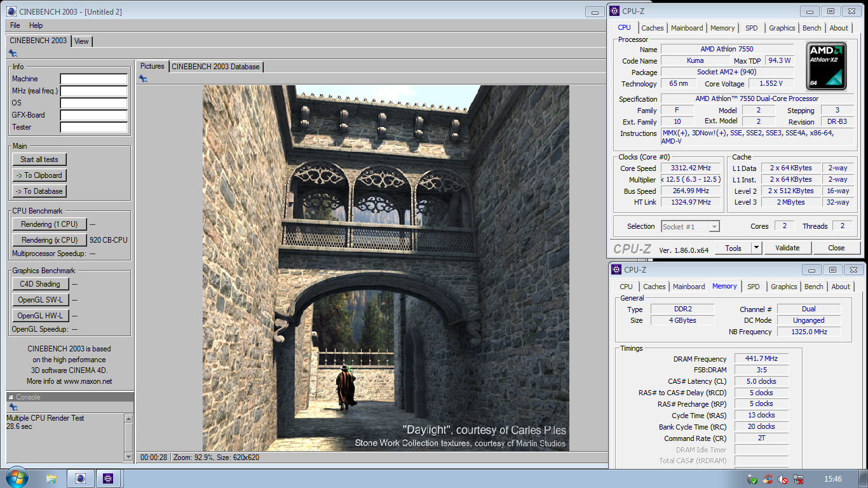Click the DRAM Frequency value 441.7 MHz

(x=761, y=358)
